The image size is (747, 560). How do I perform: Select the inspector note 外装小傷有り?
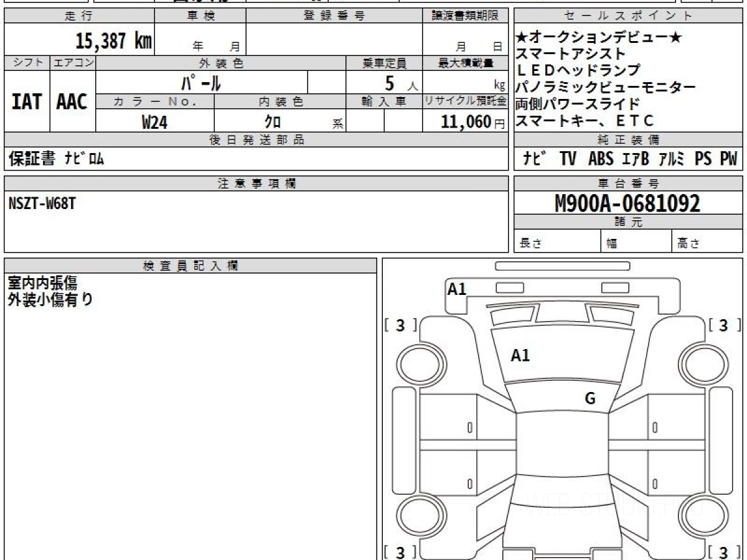click(50, 300)
